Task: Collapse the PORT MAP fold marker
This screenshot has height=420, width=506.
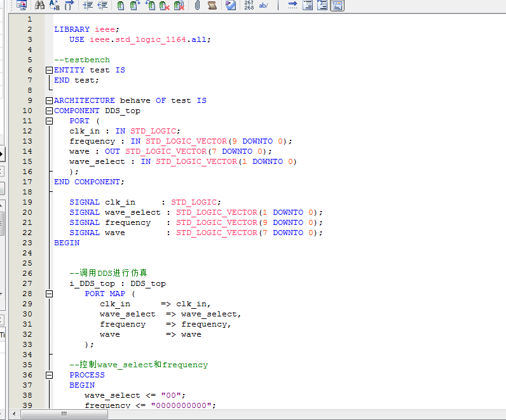Action: tap(49, 294)
